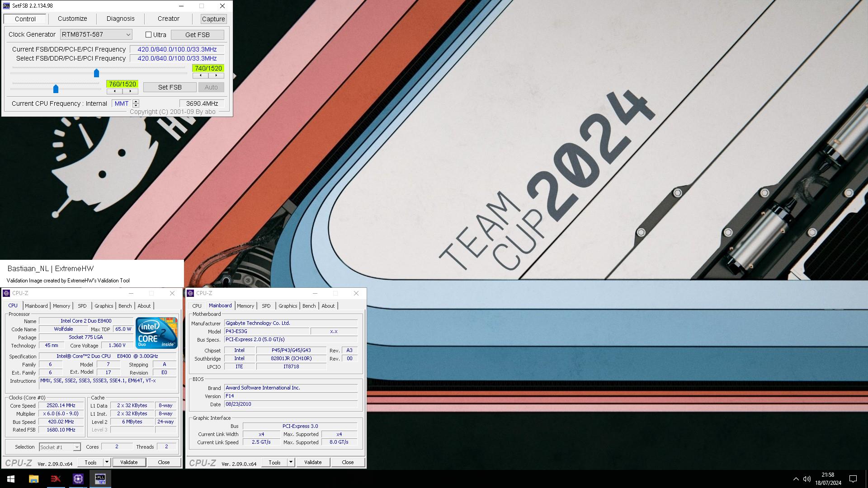868x488 pixels.
Task: Click the P43-ES3G model value
Action: [267, 332]
